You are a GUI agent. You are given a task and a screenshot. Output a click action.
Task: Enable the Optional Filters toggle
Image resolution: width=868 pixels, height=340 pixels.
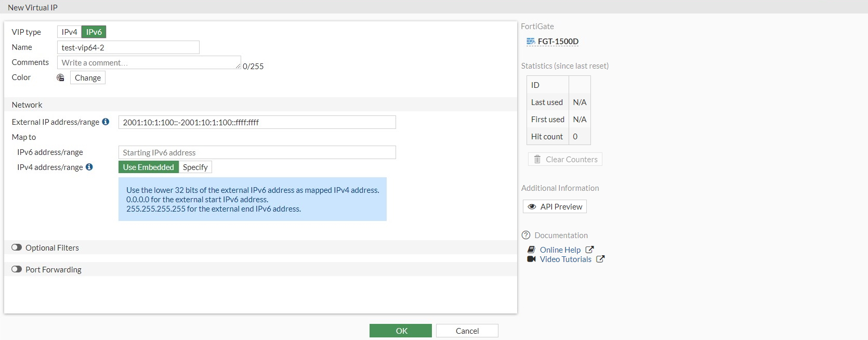tap(17, 247)
